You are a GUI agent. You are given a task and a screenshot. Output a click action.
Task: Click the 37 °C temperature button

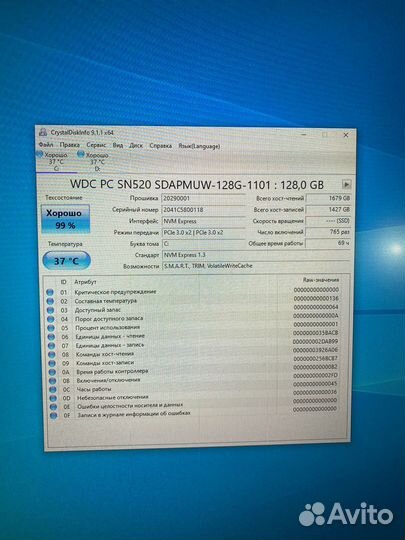[x=66, y=261]
